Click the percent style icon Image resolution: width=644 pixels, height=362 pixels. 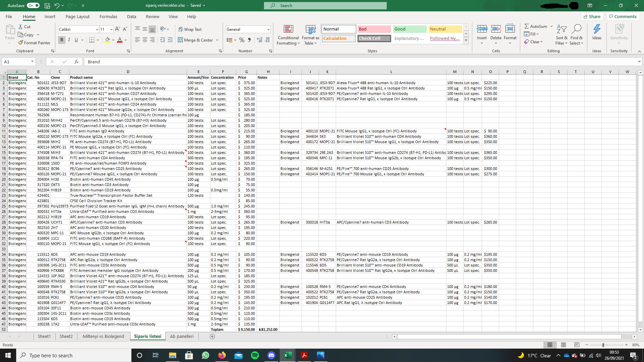241,40
